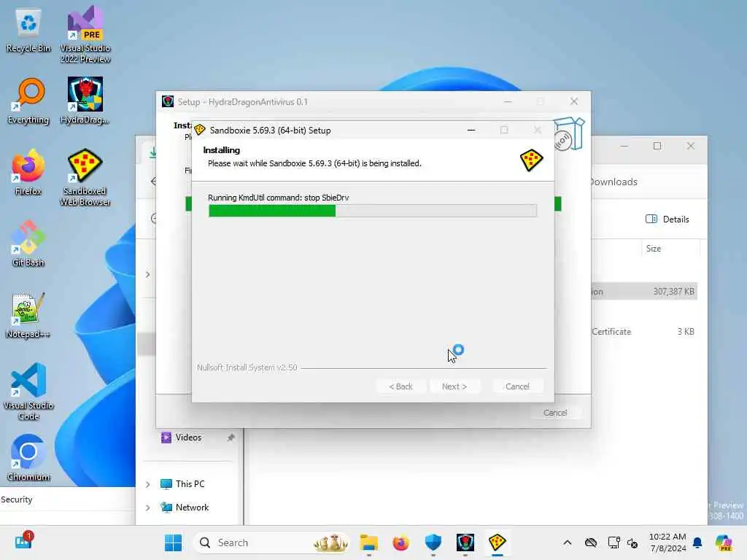Close the HydraDragonAntivirus setup window
747x560 pixels.
click(x=574, y=101)
